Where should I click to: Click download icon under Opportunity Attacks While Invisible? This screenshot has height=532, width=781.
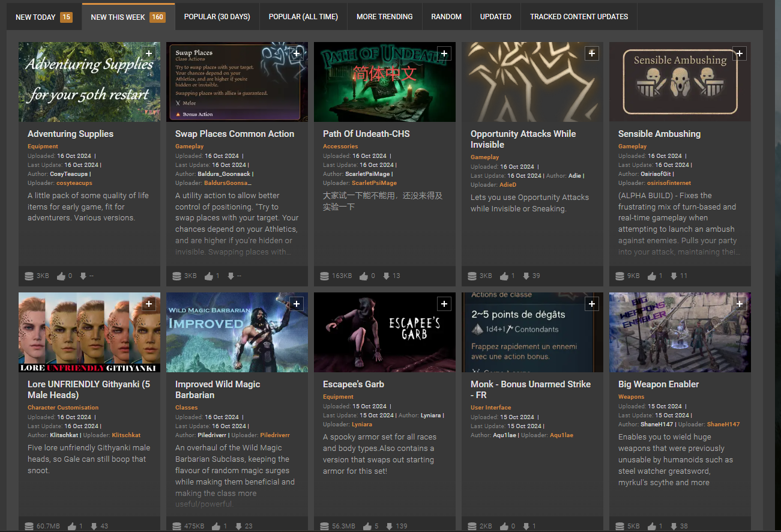[526, 276]
